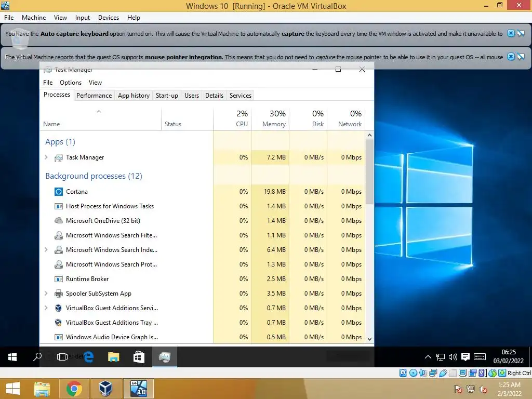Open the VirtualBox Devices menu
The image size is (532, 399).
coord(108,18)
